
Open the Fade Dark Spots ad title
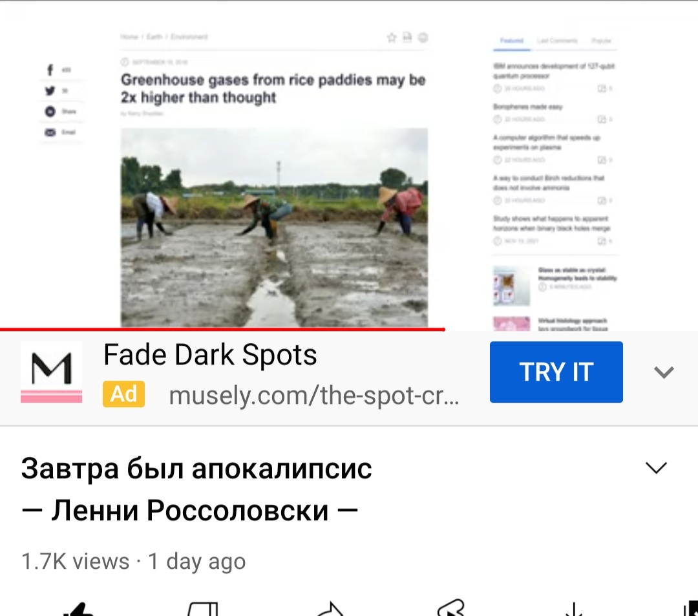pos(210,355)
